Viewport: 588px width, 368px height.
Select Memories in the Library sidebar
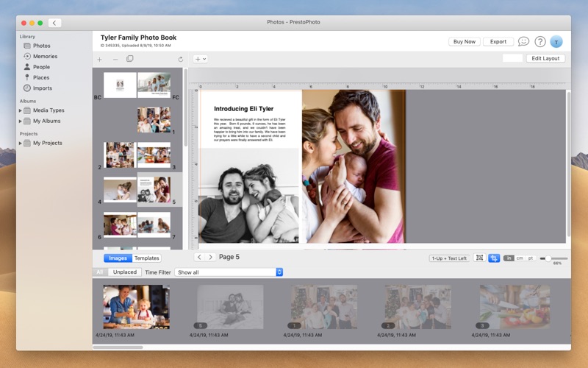[45, 56]
